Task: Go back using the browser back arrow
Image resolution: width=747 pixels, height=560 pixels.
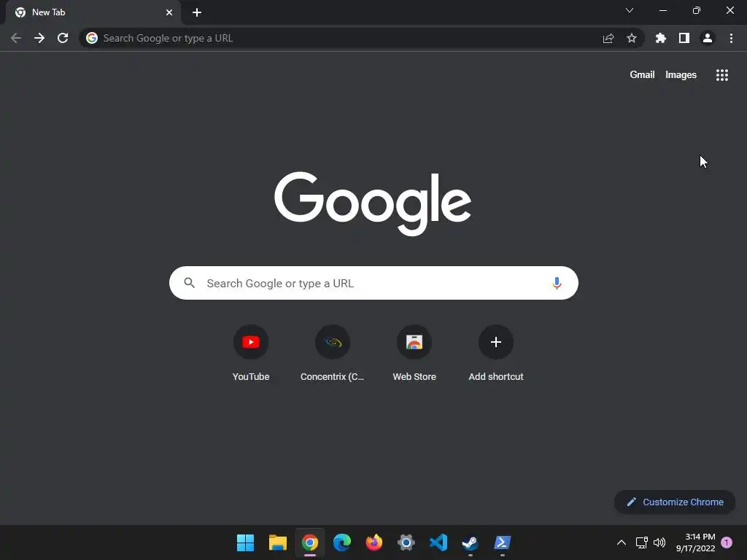Action: 16,38
